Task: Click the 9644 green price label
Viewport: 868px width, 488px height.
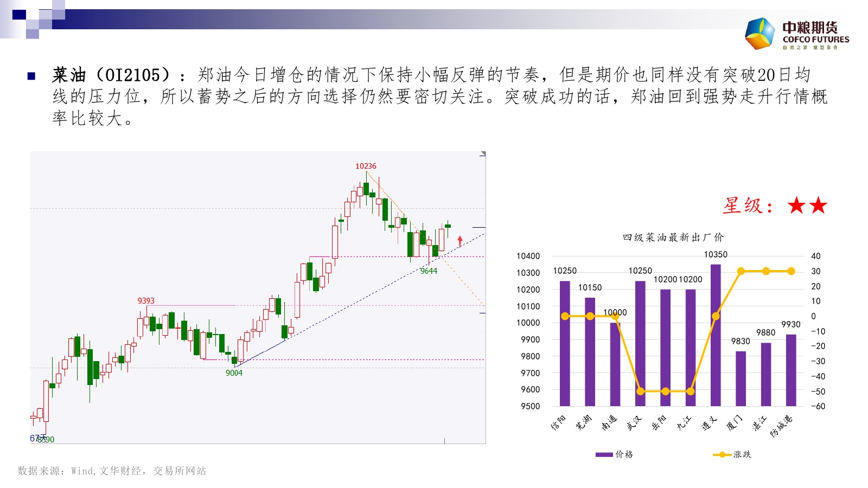Action: (429, 271)
